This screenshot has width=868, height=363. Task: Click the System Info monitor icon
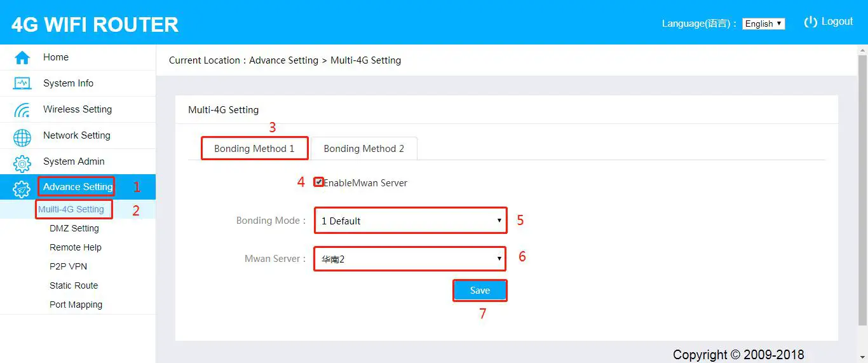pos(22,84)
